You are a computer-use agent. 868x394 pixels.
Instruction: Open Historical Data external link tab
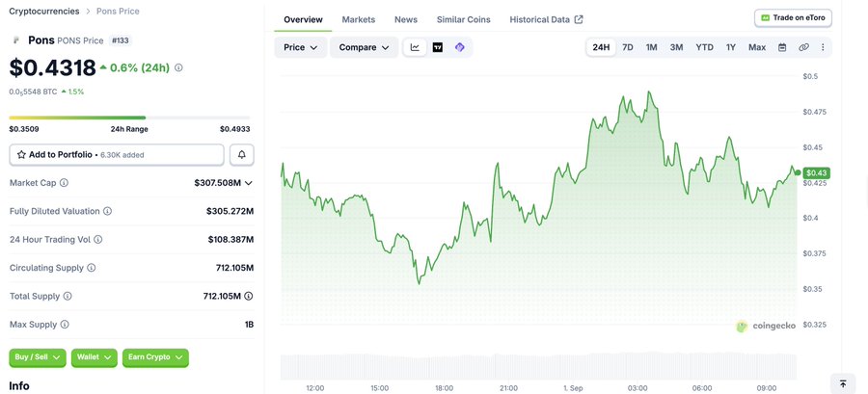(547, 19)
